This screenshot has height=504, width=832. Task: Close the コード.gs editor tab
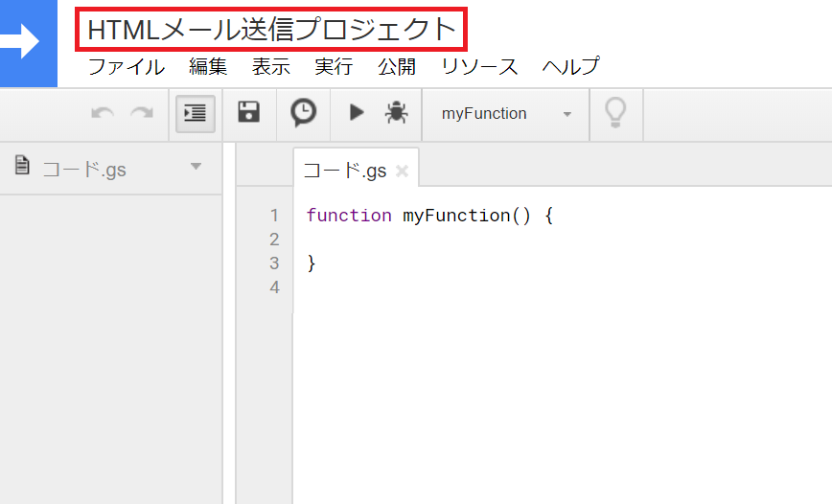pyautogui.click(x=403, y=171)
